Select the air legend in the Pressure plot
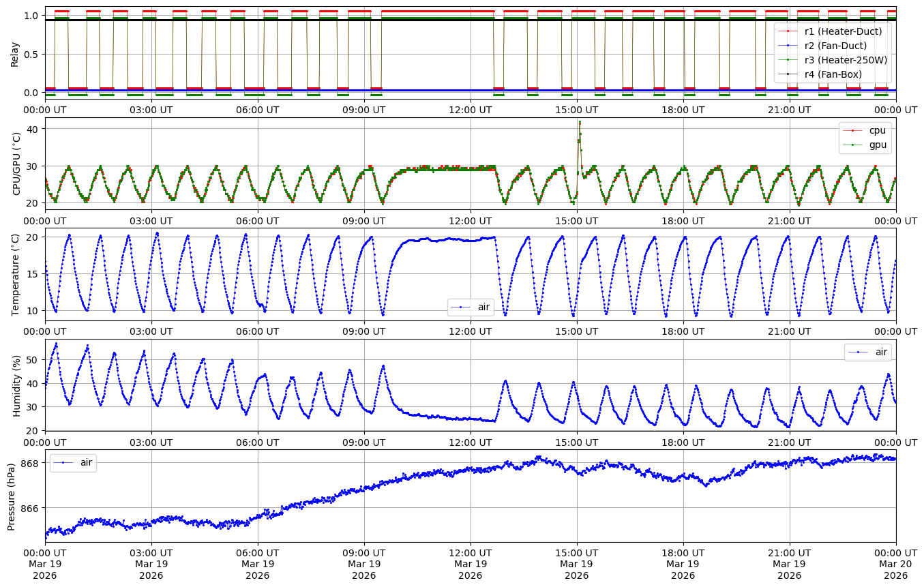The height and width of the screenshot is (587, 924). click(86, 462)
